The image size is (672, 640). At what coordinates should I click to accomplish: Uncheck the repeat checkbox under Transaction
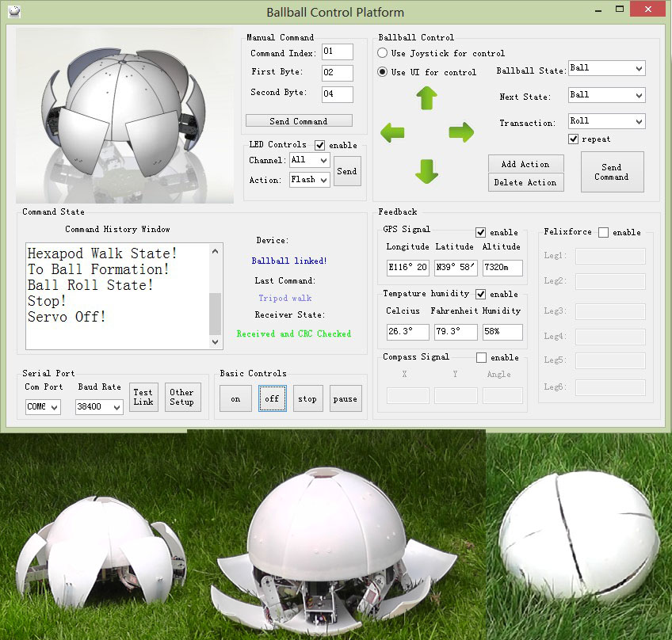click(x=574, y=139)
